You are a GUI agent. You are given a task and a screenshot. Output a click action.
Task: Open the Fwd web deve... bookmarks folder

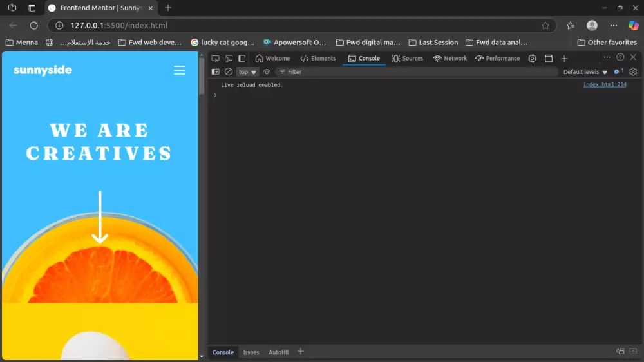[x=150, y=43]
